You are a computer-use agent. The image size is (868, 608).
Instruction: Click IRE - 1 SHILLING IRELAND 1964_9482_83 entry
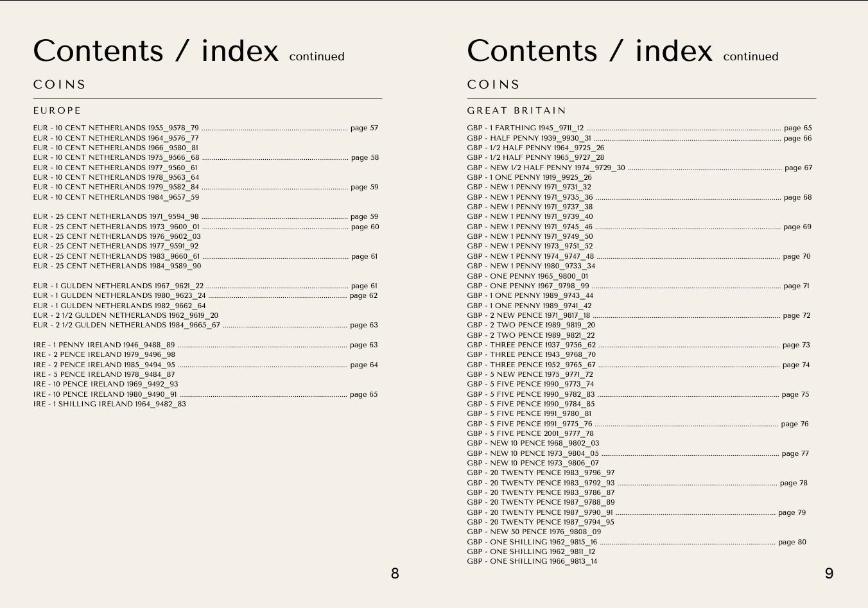[x=110, y=404]
